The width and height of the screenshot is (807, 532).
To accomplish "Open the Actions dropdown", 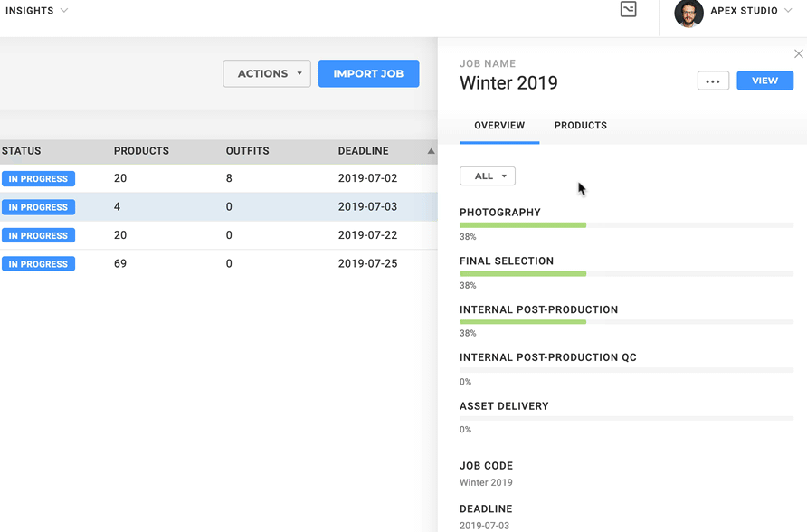I will point(267,74).
